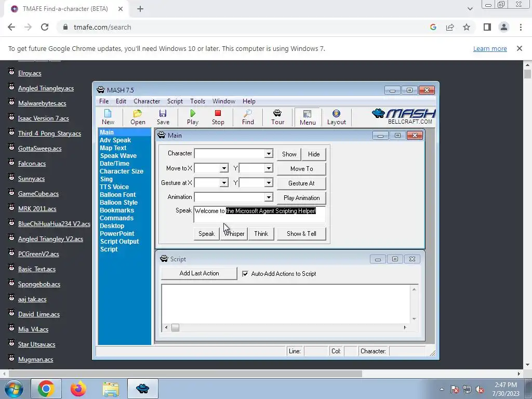The image size is (532, 399).
Task: Open the Character menu
Action: tap(147, 101)
